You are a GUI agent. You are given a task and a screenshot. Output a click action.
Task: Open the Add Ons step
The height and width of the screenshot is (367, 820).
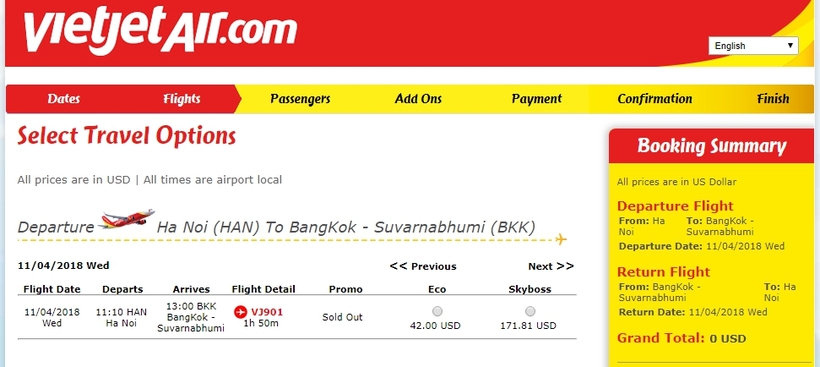click(418, 99)
